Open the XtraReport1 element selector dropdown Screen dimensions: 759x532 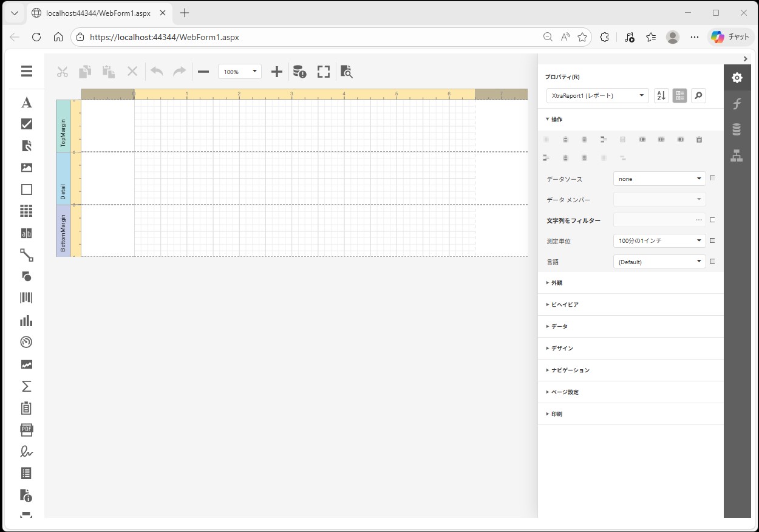(597, 95)
